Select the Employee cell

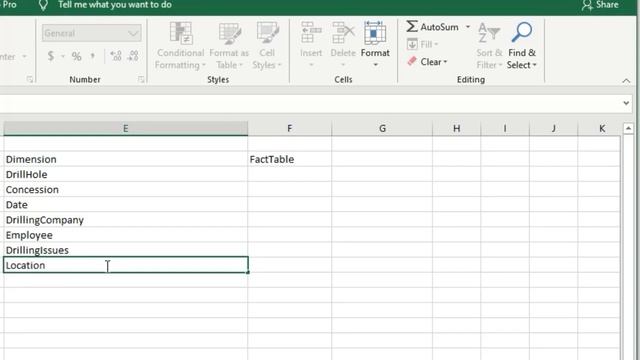(125, 235)
